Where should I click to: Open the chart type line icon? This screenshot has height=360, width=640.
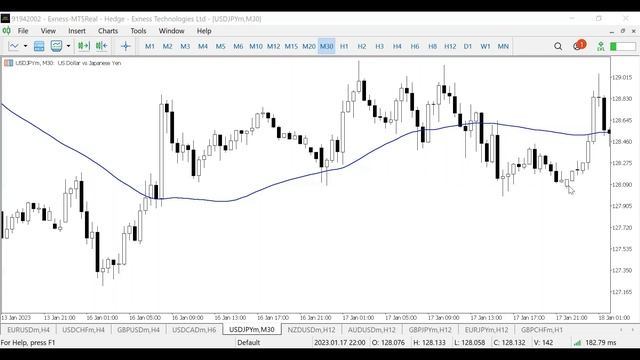click(13, 46)
